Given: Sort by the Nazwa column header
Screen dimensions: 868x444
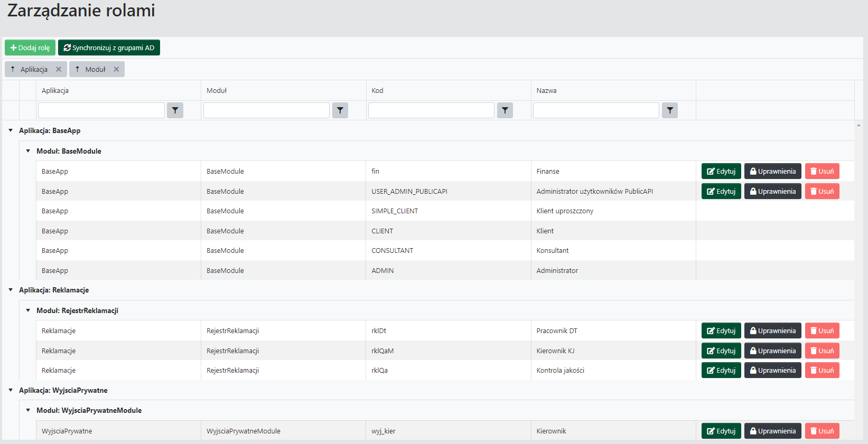Looking at the screenshot, I should pos(546,90).
